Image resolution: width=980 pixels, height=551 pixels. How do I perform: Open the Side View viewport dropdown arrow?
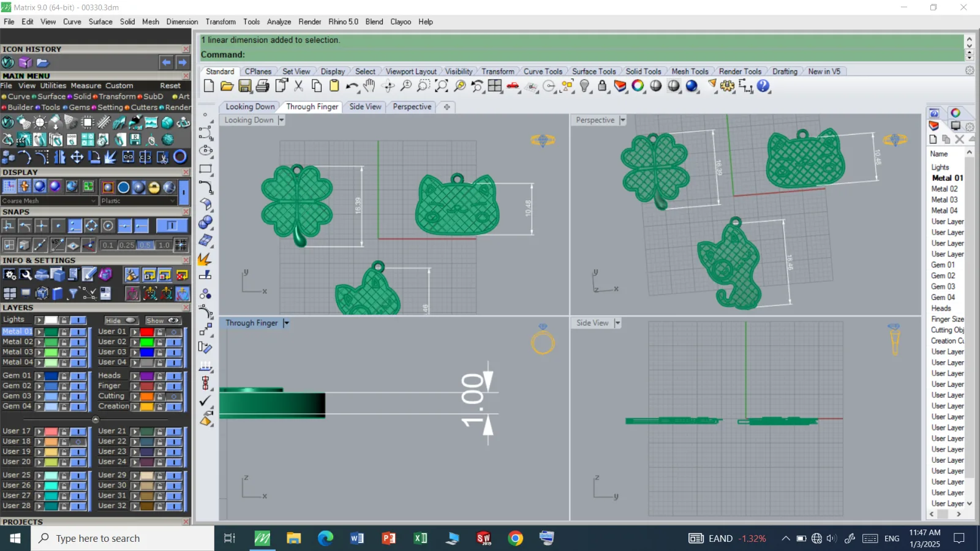pos(617,323)
